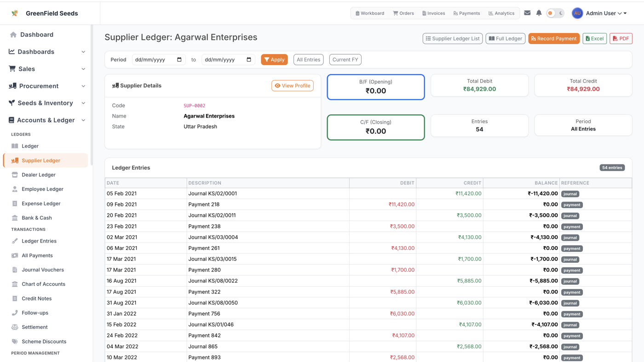This screenshot has width=644, height=362.
Task: Click the Dashboard home icon in sidebar
Action: coord(13,34)
